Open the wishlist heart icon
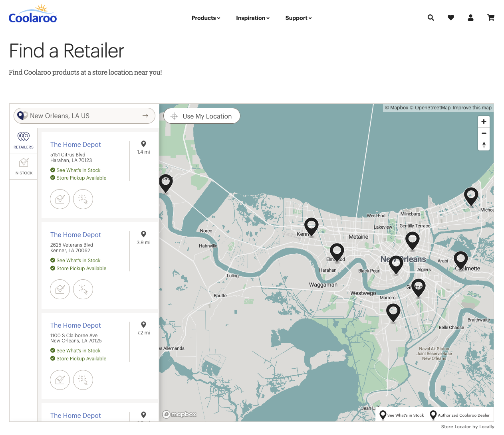The height and width of the screenshot is (435, 504). tap(451, 18)
